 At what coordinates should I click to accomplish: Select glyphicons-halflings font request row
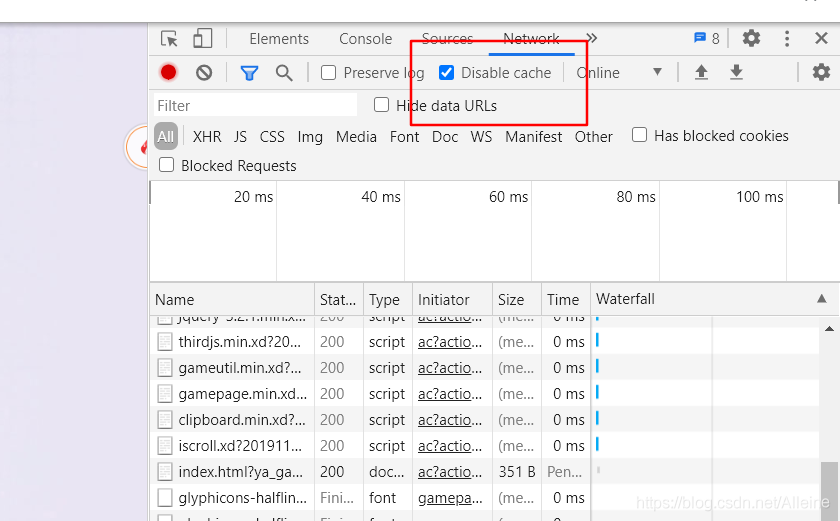coord(484,498)
